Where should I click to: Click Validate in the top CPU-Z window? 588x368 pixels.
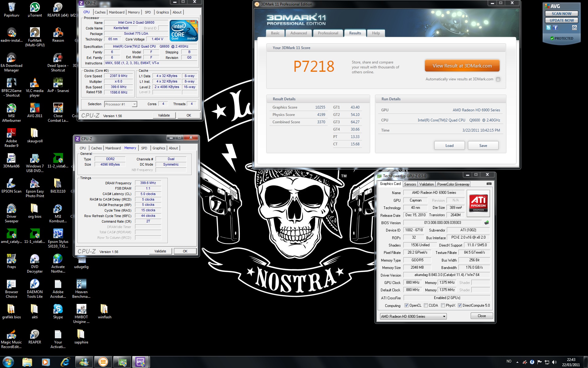[164, 115]
